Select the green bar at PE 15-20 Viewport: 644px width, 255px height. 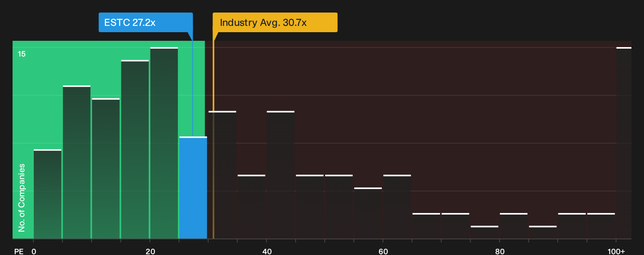(x=135, y=149)
